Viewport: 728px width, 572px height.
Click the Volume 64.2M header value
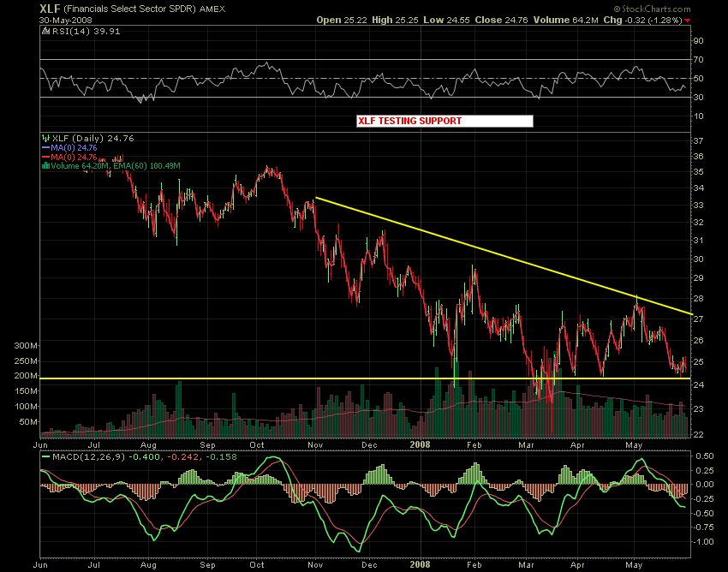point(565,20)
